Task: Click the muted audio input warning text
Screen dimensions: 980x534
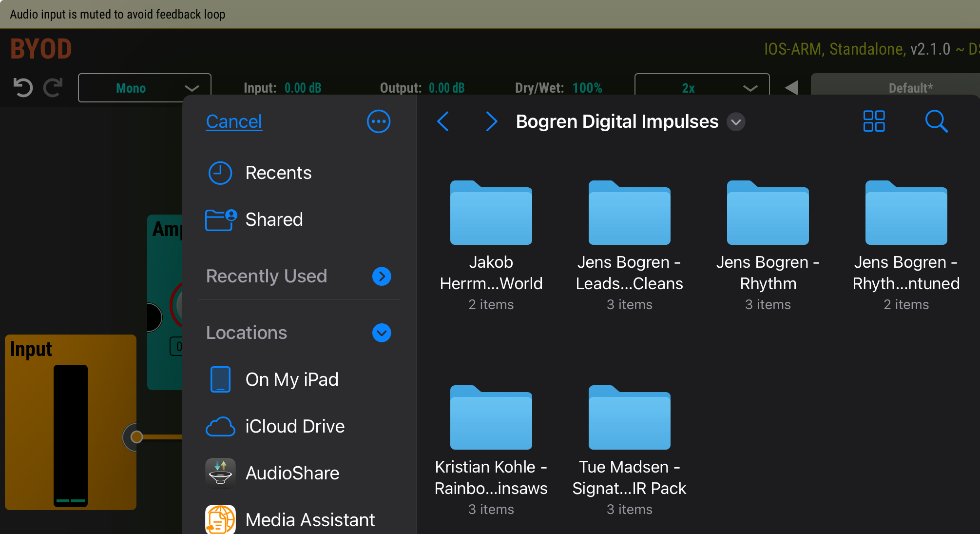Action: (117, 14)
